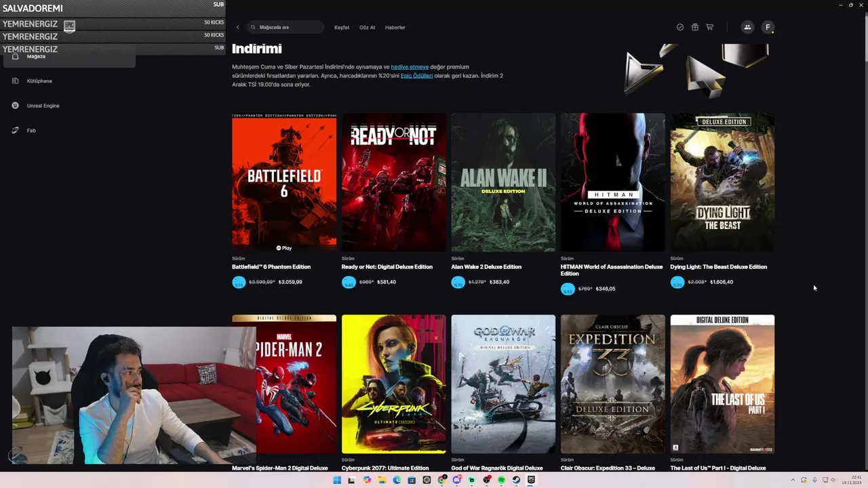Show hidden system tray icons
Image resolution: width=868 pixels, height=488 pixels.
(x=793, y=480)
